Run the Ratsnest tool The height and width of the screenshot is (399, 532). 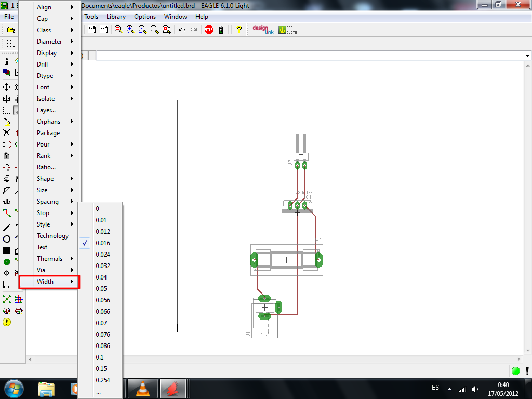tap(6, 299)
